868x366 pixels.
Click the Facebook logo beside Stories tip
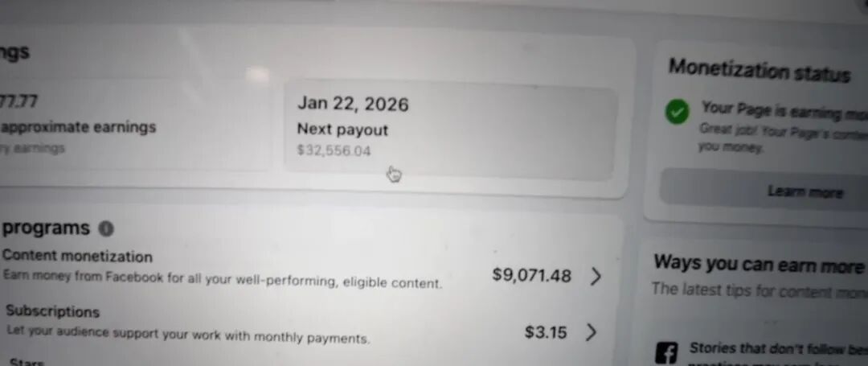pyautogui.click(x=666, y=352)
